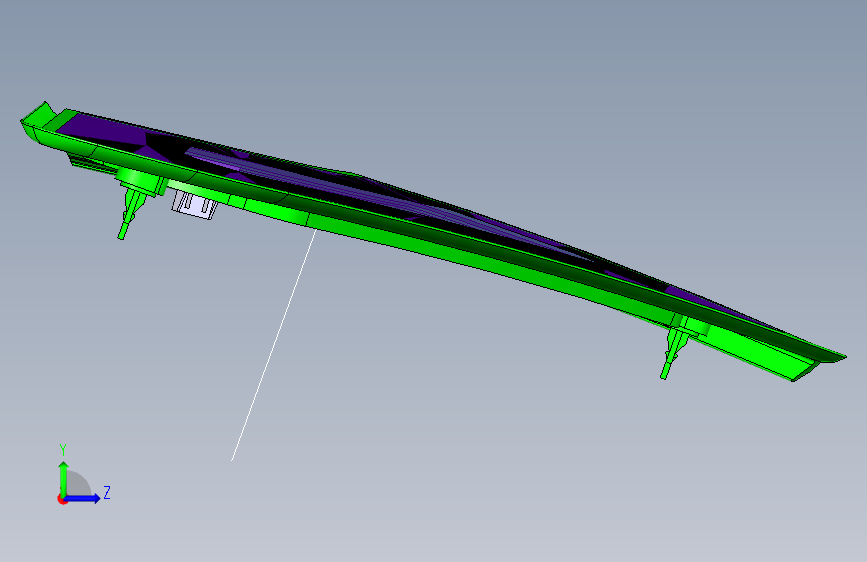Viewport: 867px width, 562px height.
Task: Click the 'Z' axis label
Action: 107,492
